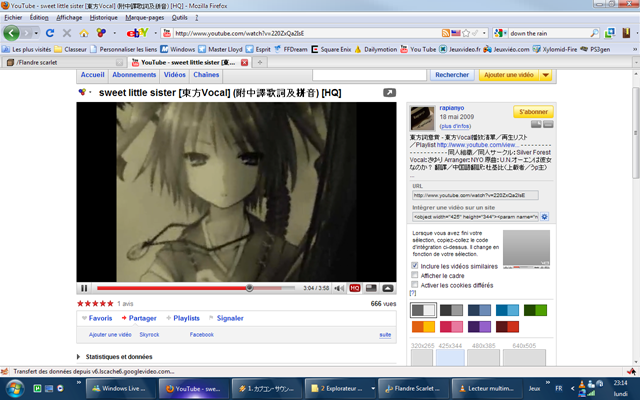Open dropdown arrow beside Ajouter une vidéo

[x=546, y=75]
